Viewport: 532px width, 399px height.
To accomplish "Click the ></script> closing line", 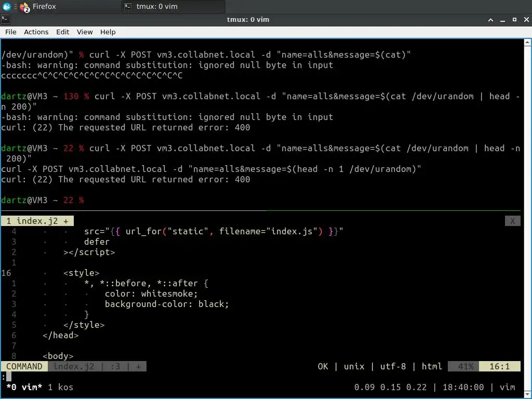I will pyautogui.click(x=89, y=252).
